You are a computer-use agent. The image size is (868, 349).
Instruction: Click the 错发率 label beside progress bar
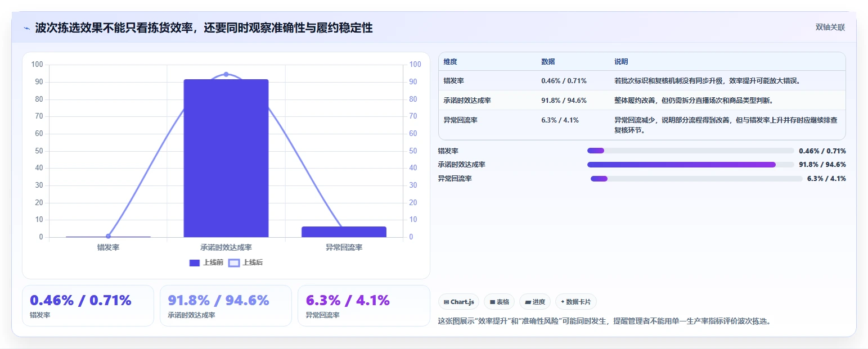448,151
